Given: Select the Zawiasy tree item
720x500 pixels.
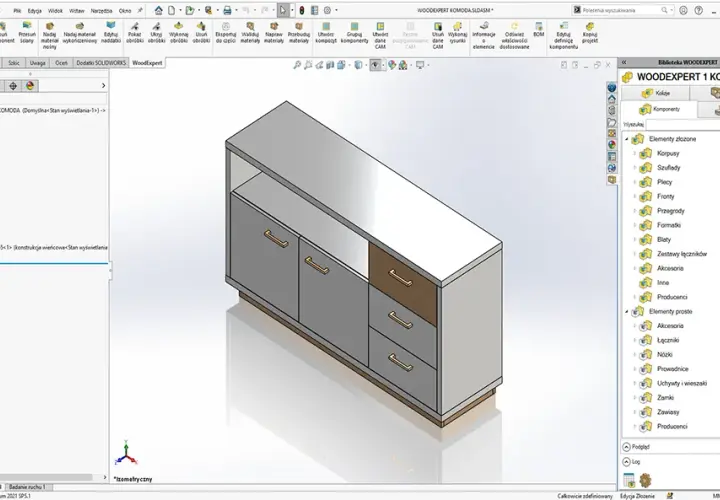Looking at the screenshot, I should tap(668, 412).
